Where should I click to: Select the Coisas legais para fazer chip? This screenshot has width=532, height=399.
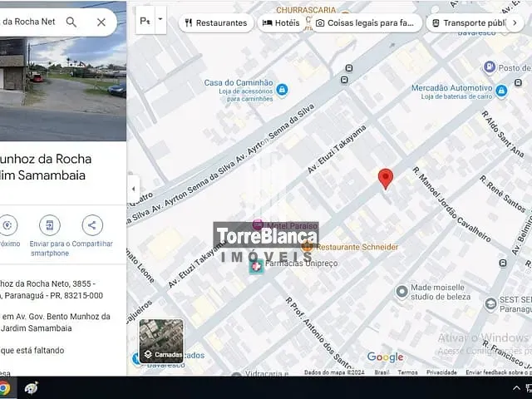366,22
